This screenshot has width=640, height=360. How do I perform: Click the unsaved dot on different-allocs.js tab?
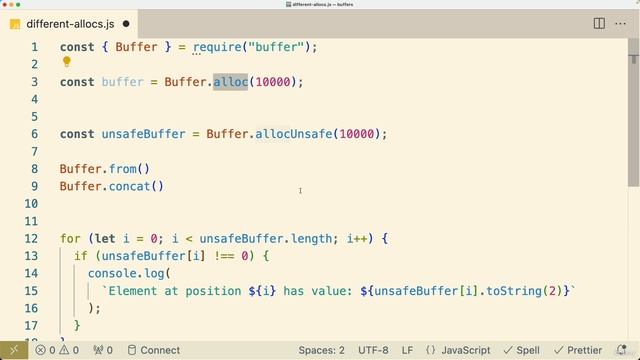coord(126,24)
